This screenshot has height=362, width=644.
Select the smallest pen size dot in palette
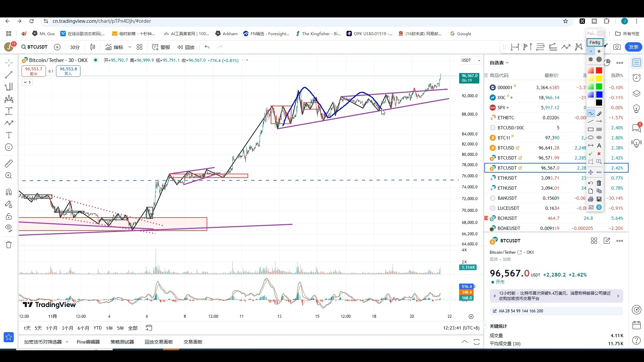point(591,51)
